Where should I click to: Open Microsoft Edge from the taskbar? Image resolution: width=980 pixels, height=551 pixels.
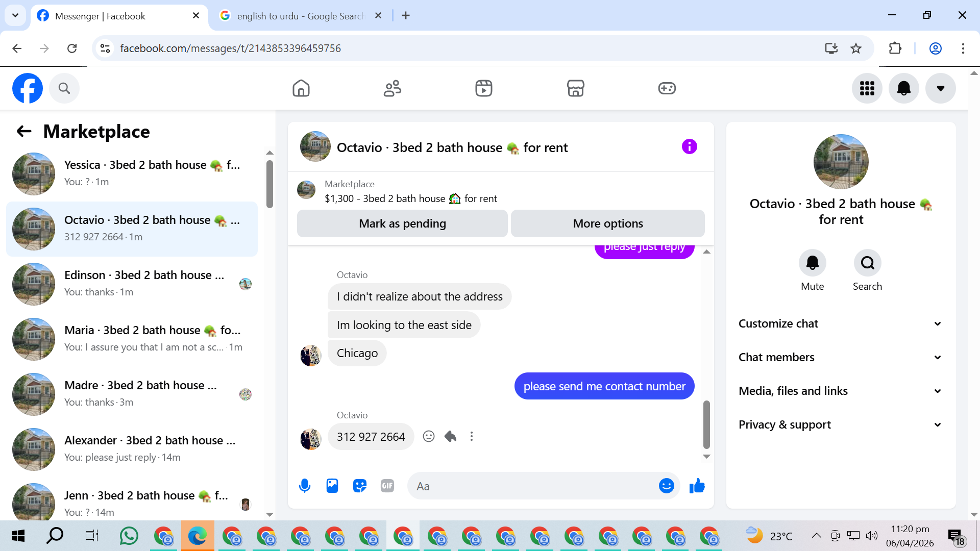[x=197, y=536]
